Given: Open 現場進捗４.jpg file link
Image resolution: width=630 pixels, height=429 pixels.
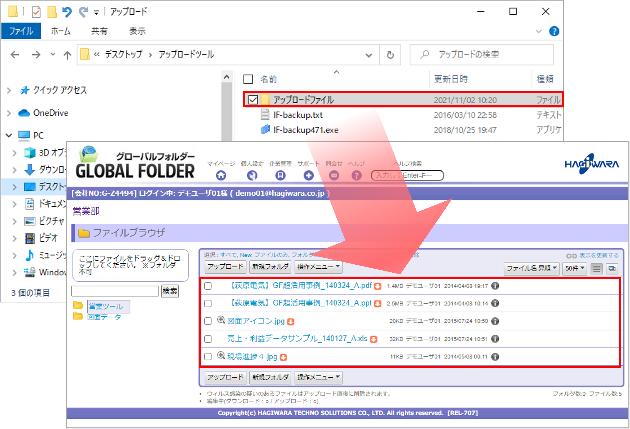Looking at the screenshot, I should pyautogui.click(x=252, y=357).
